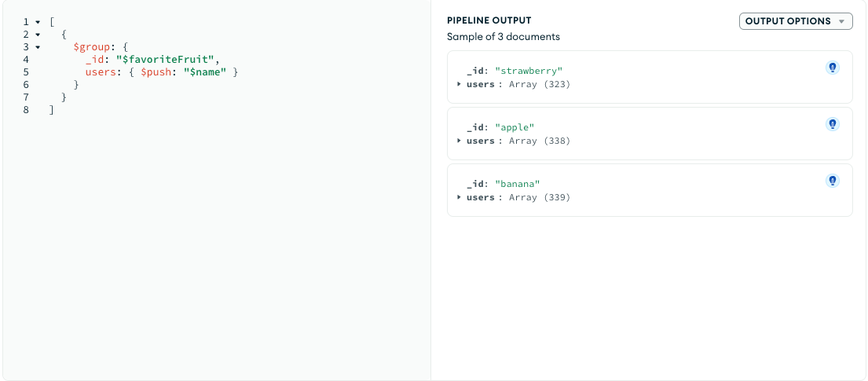Click the "banana" _id value

[517, 185]
